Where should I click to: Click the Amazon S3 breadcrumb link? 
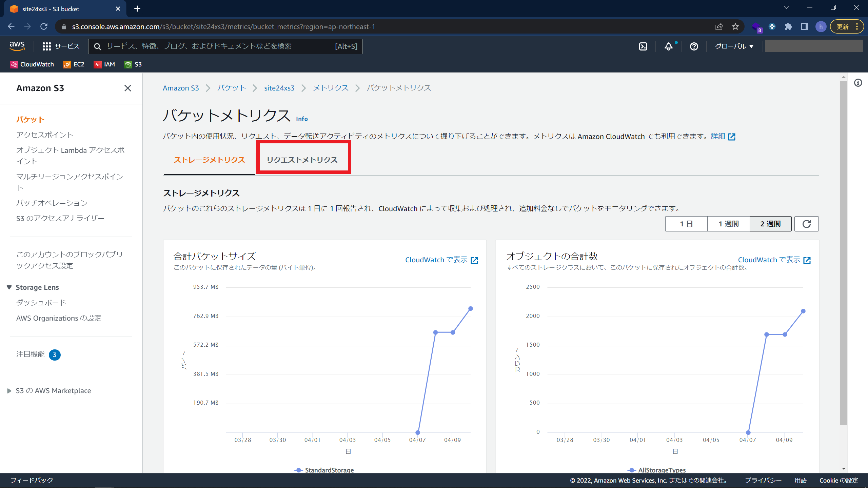181,88
